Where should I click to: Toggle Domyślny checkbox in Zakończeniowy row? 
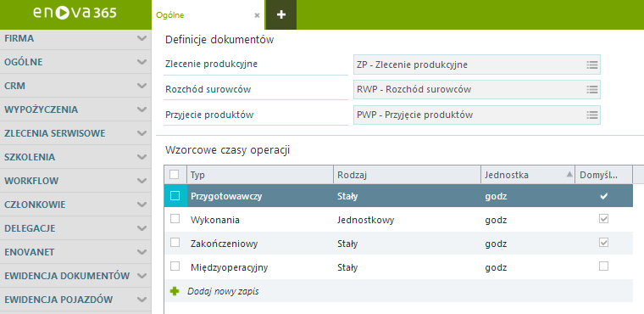603,243
